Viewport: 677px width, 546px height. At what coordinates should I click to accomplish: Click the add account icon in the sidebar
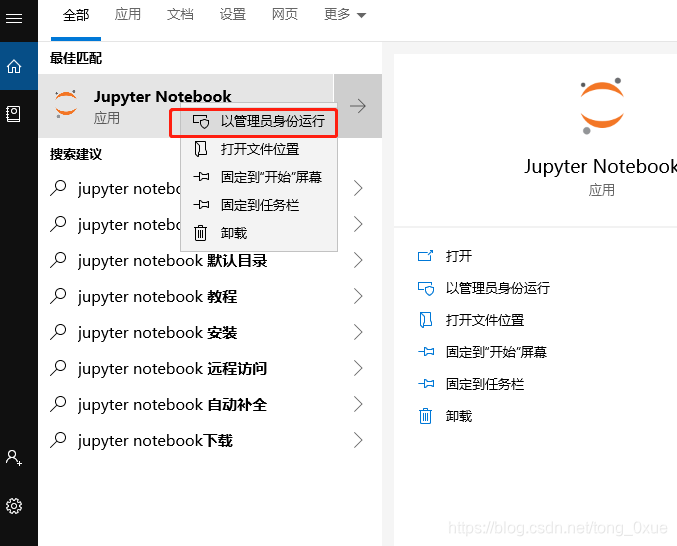[x=14, y=458]
